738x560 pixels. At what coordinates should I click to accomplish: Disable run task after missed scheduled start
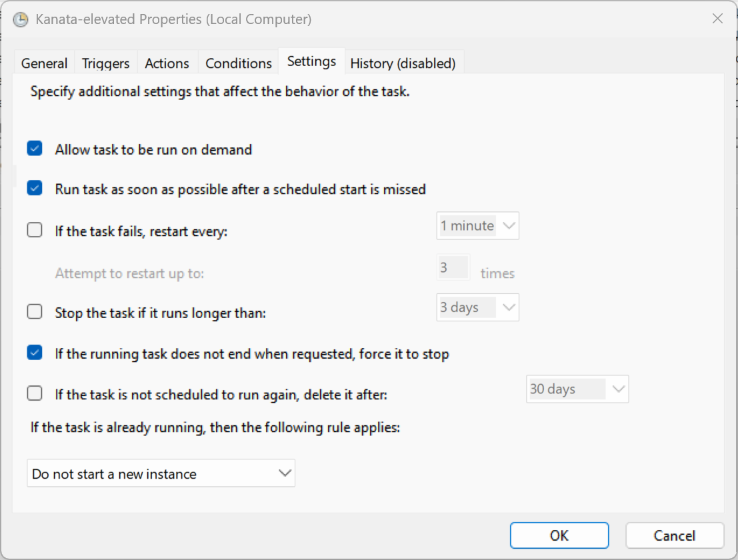pyautogui.click(x=35, y=189)
